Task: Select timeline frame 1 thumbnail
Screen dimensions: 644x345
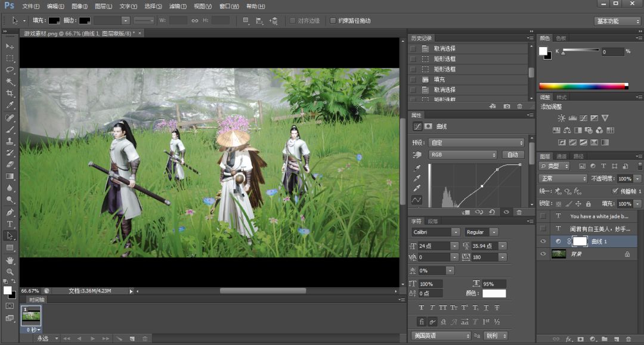Action: pyautogui.click(x=31, y=316)
